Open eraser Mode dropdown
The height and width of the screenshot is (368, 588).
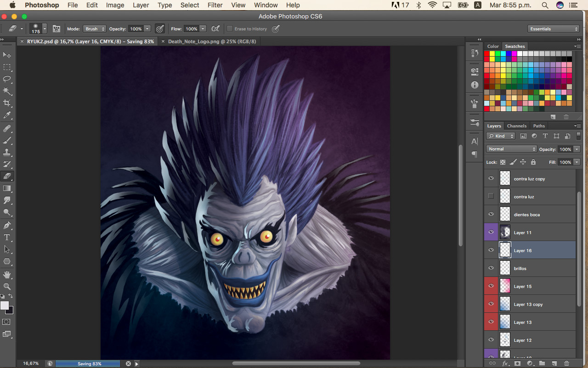coord(95,29)
